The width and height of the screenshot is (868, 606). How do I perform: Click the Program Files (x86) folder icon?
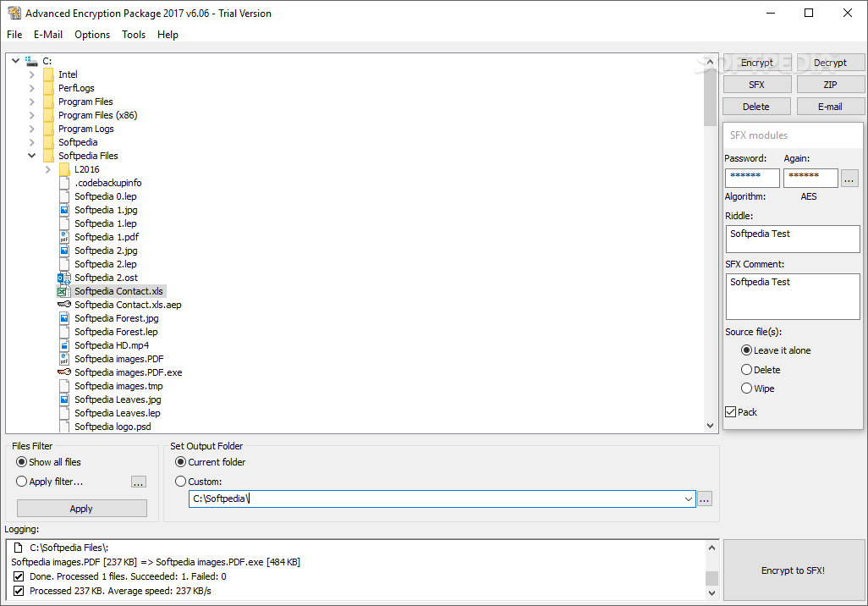pos(49,115)
